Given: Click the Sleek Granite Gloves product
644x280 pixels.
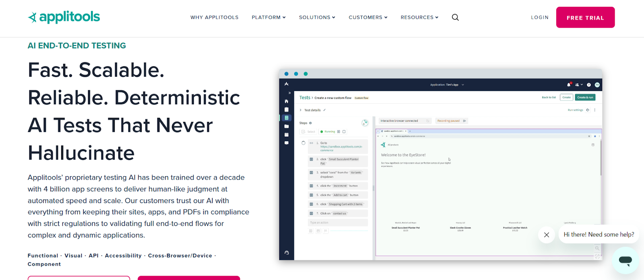Looking at the screenshot, I should 460,228.
